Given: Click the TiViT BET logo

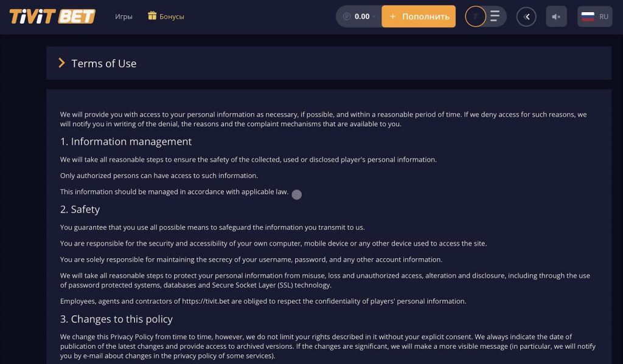Looking at the screenshot, I should pyautogui.click(x=52, y=16).
